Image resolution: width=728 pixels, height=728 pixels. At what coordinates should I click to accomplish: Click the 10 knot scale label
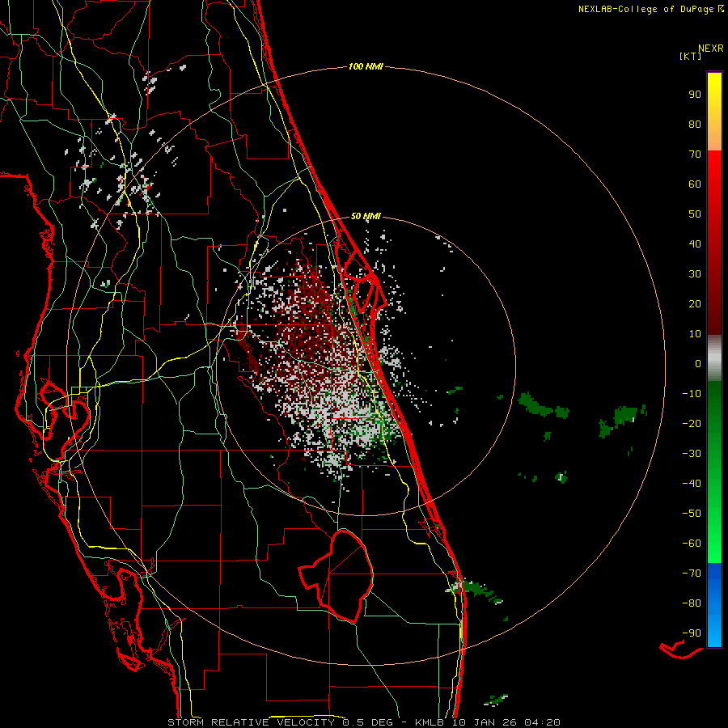tap(695, 334)
